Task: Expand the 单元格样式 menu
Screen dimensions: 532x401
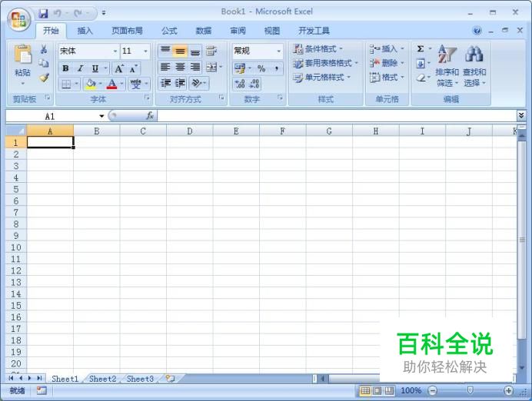Action: 321,78
